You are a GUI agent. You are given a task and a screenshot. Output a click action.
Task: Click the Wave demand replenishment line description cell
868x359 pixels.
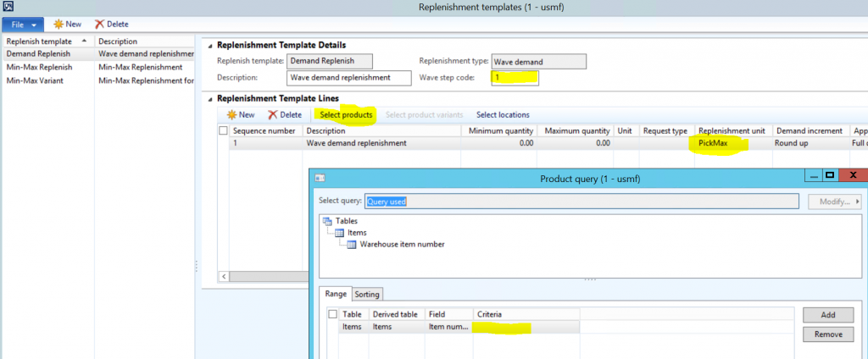[382, 143]
